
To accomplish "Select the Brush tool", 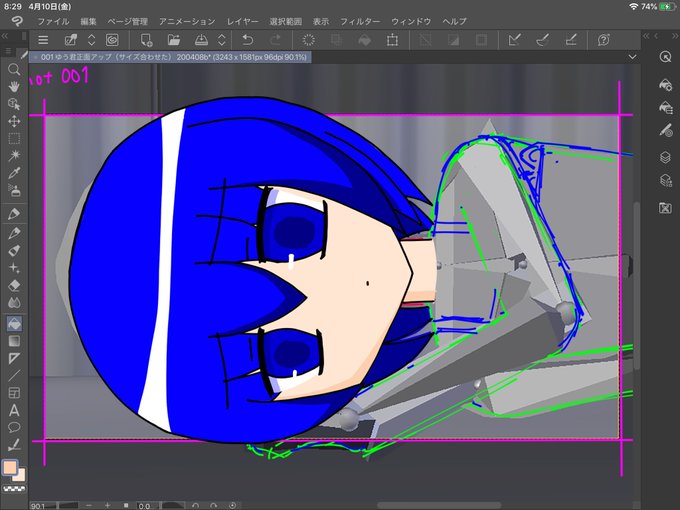I will click(x=14, y=251).
